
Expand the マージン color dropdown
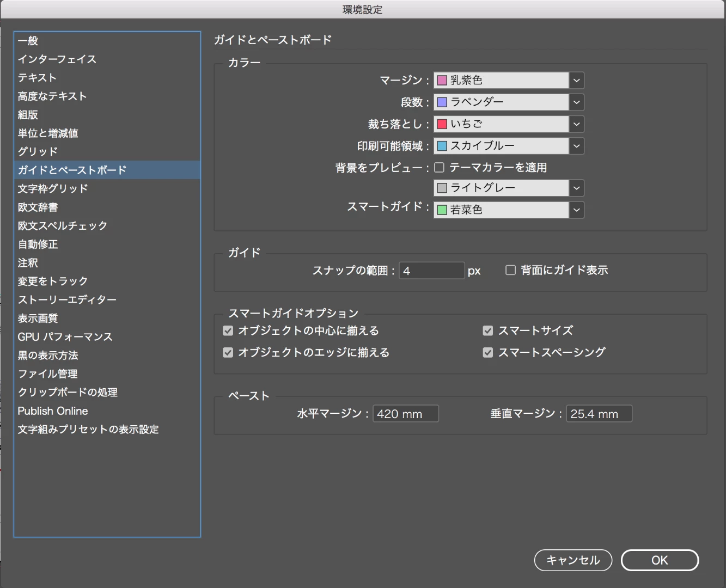tap(577, 81)
